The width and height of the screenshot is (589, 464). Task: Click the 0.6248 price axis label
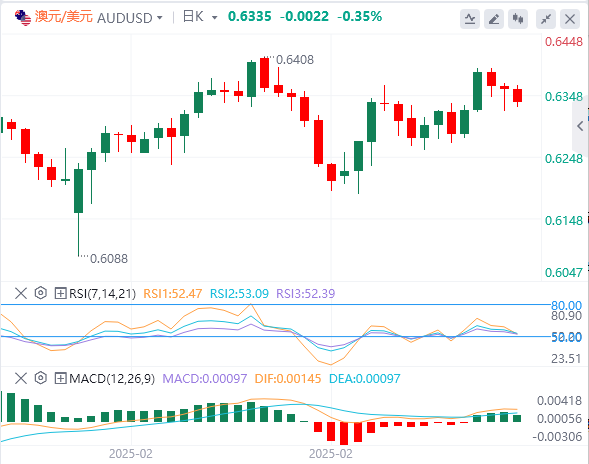(x=564, y=159)
